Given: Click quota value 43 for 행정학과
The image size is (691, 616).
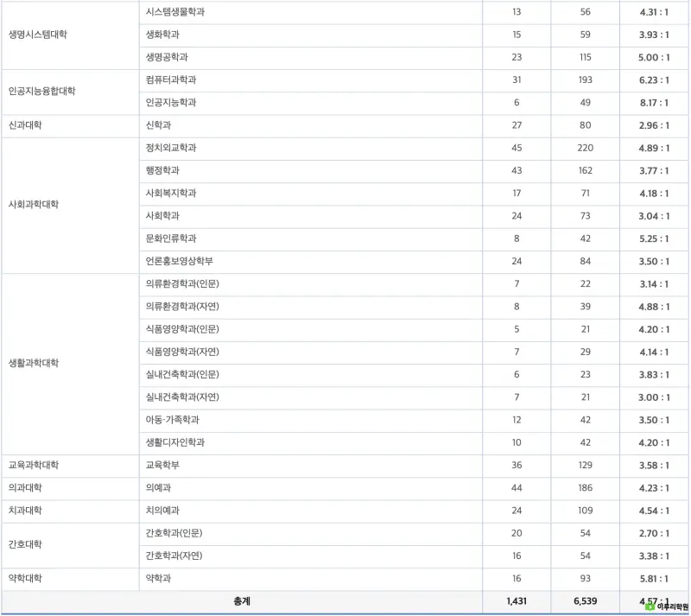Looking at the screenshot, I should coord(517,170).
